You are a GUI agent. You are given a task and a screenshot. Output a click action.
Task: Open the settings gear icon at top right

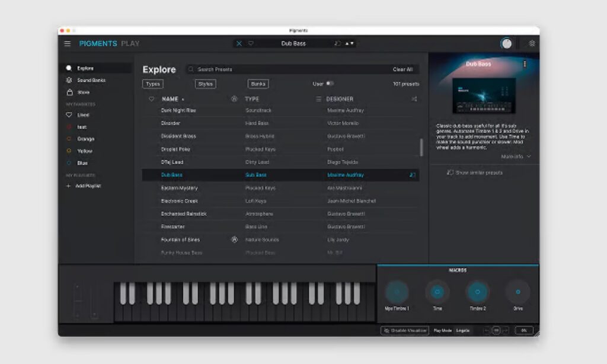click(532, 43)
